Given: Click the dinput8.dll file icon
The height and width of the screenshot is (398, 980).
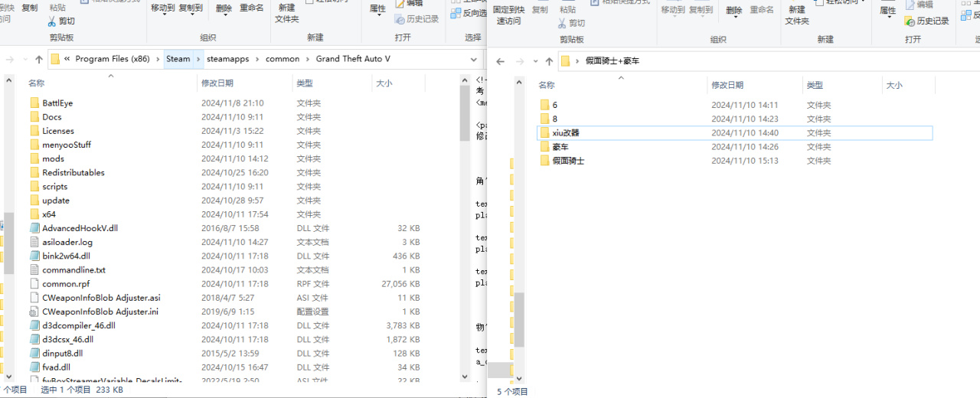Looking at the screenshot, I should [34, 354].
